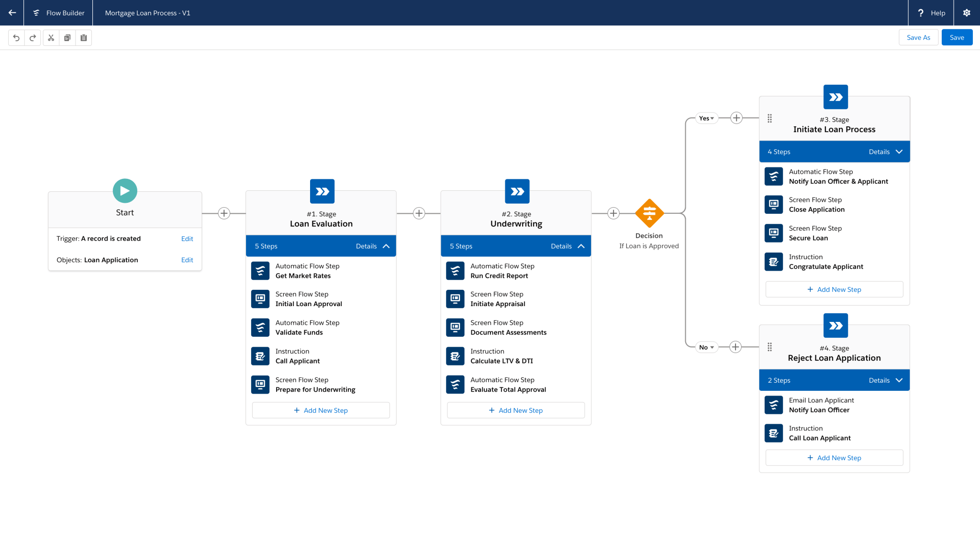Screen dimensions: 980x551
Task: Click the Undo icon in the toolbar
Action: click(x=16, y=37)
